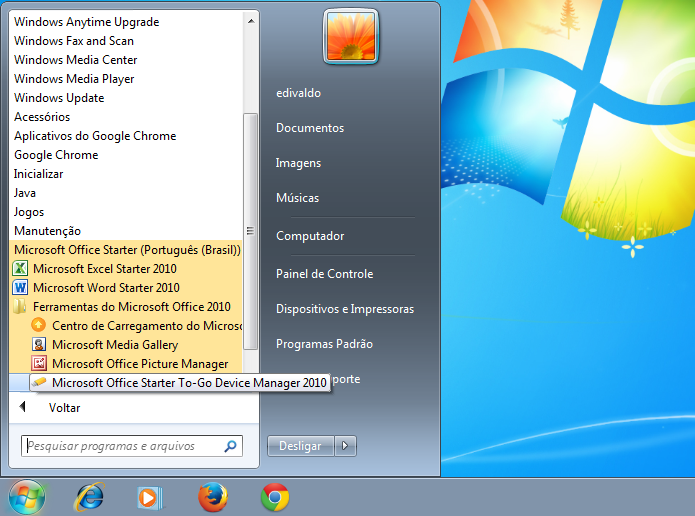695x516 pixels.
Task: Open Microsoft Excel Starter 2010 icon
Action: point(20,269)
